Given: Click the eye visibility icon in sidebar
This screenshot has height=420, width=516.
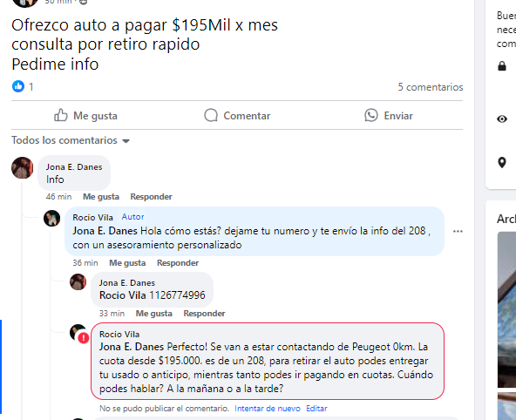Looking at the screenshot, I should point(502,119).
